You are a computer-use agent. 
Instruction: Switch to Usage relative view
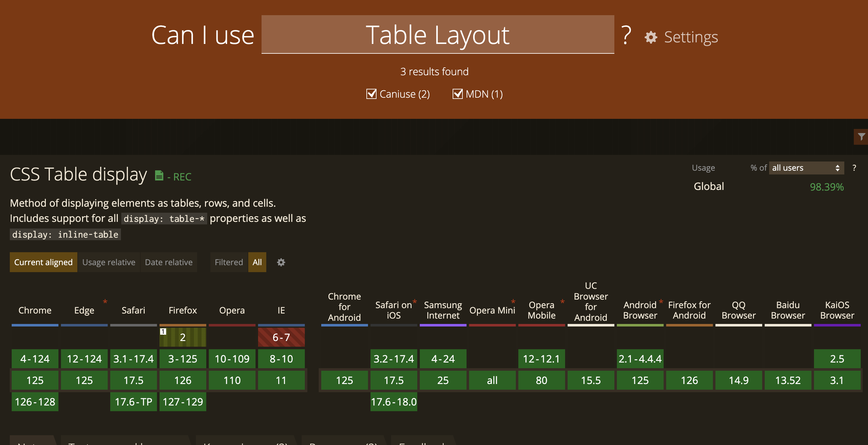pos(109,262)
